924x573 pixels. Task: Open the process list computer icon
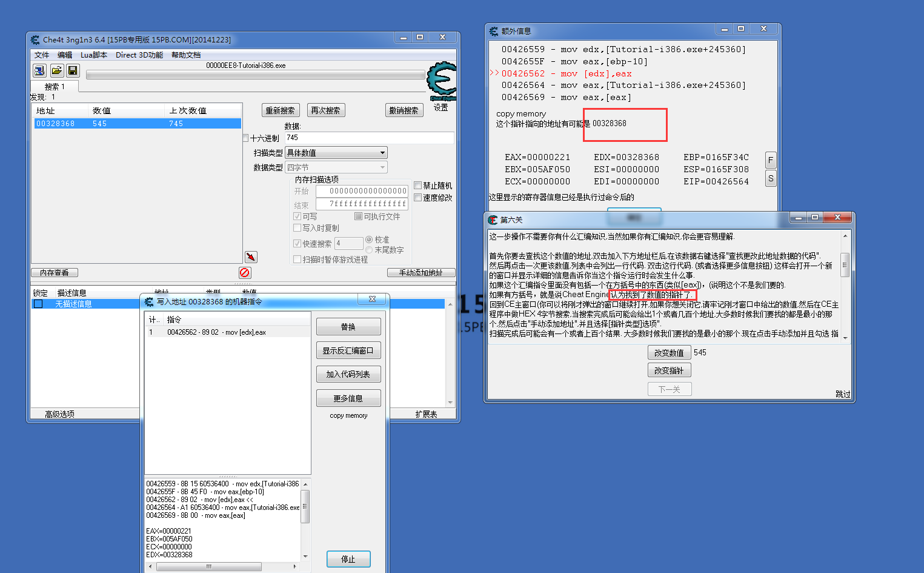click(x=39, y=71)
